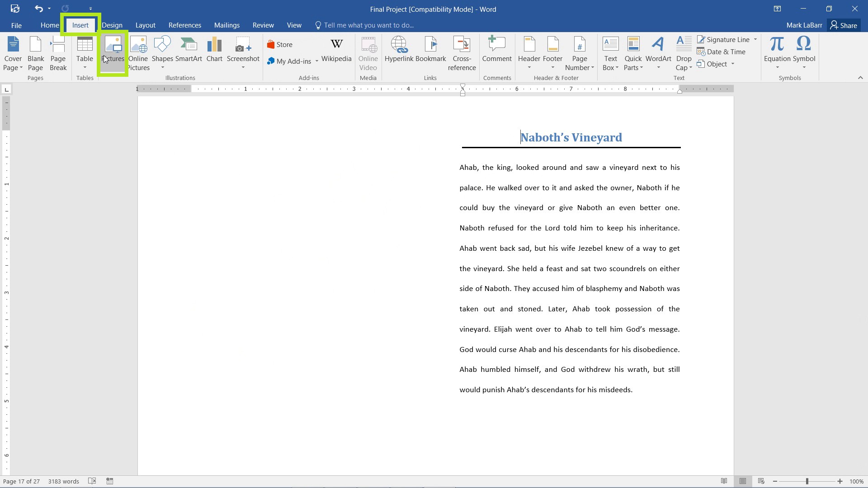The image size is (868, 488).
Task: Click the Insert tab in ribbon
Action: point(80,25)
